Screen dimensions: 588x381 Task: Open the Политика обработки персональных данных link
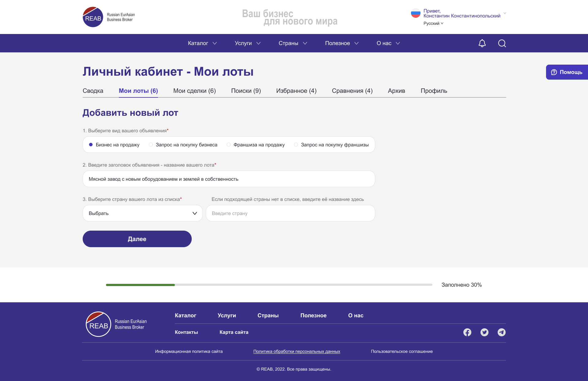click(296, 351)
